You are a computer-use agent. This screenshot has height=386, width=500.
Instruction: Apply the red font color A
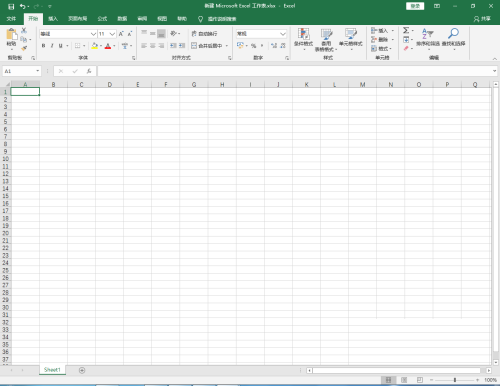coord(108,46)
